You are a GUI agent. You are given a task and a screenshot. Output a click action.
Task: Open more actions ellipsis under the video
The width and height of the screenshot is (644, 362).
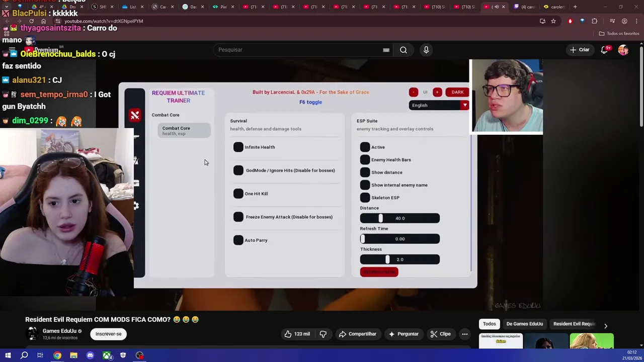click(x=465, y=334)
